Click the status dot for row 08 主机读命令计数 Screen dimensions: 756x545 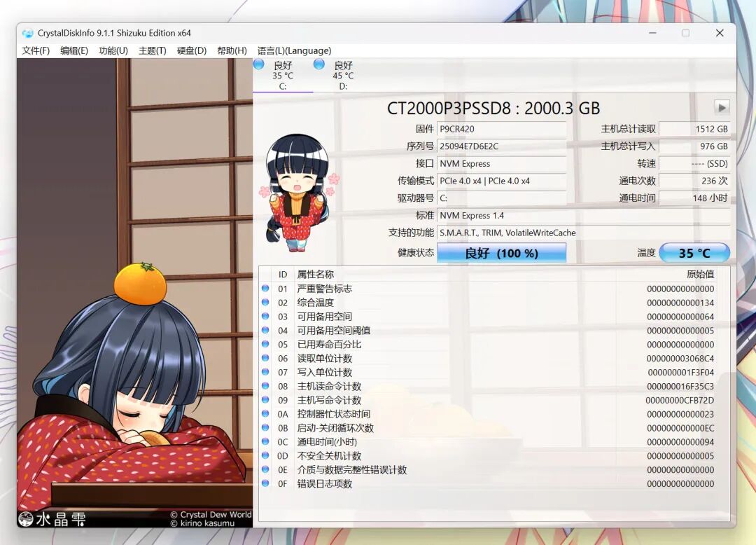pos(265,386)
